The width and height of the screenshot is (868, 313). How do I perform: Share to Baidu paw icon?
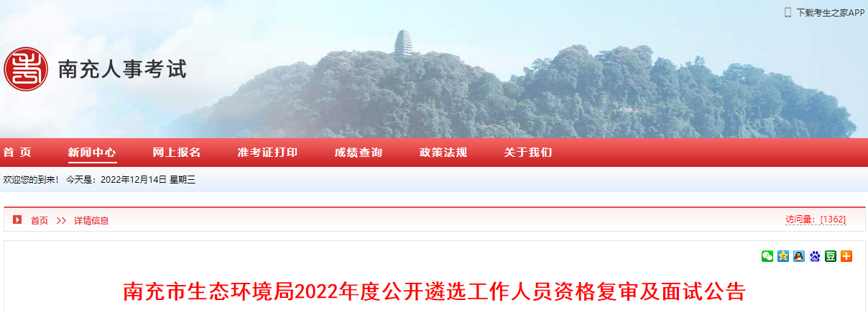click(x=815, y=256)
